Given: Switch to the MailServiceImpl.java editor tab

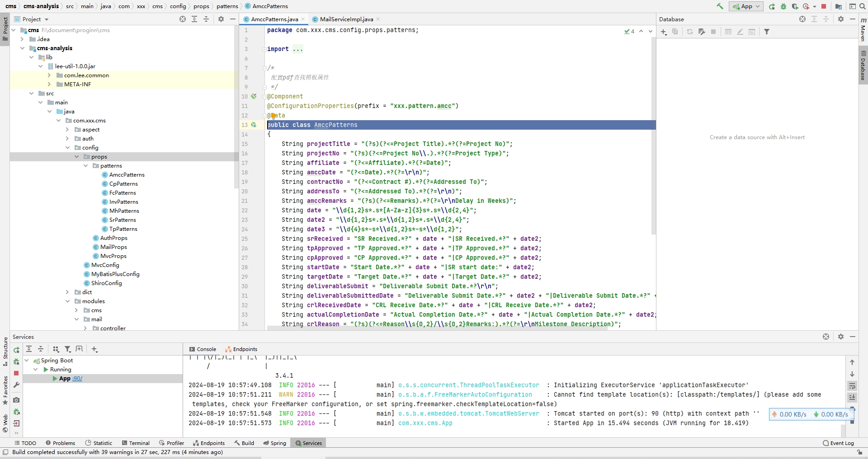Looking at the screenshot, I should click(346, 19).
